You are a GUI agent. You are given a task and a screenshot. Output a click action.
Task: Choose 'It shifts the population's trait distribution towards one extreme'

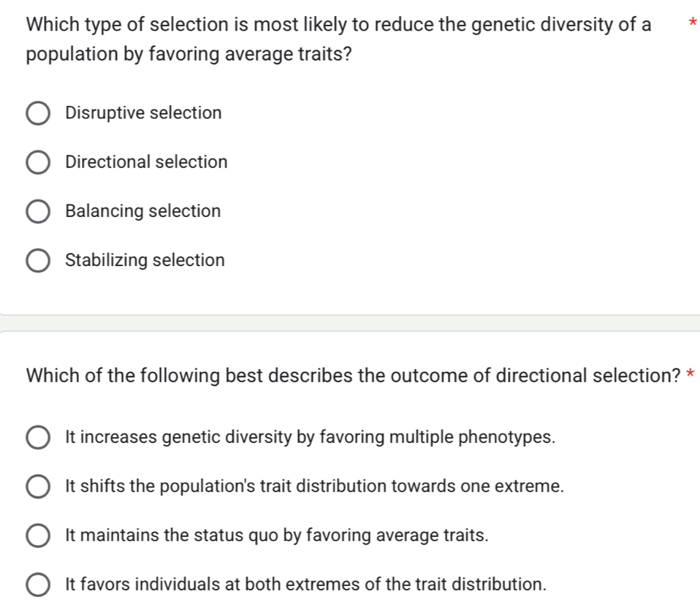[x=38, y=486]
